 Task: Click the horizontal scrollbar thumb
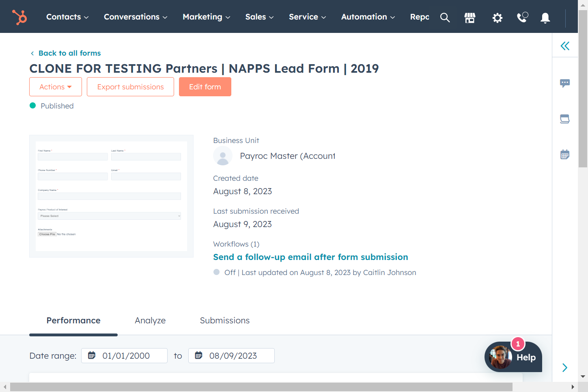click(x=261, y=387)
